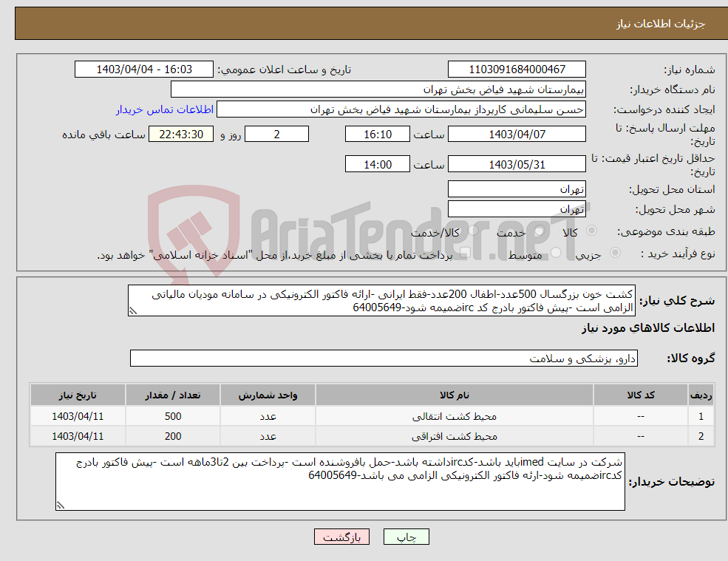Click the unit cell عدد in row 1

(x=268, y=417)
